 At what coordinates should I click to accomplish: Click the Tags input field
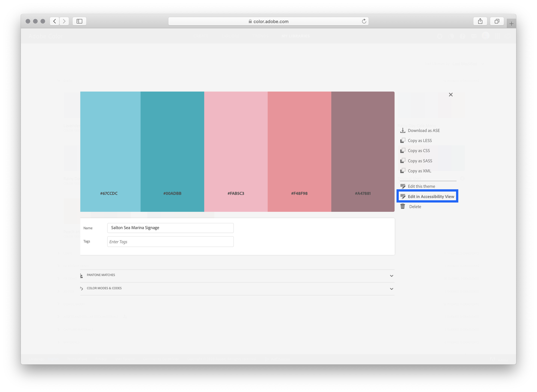170,241
